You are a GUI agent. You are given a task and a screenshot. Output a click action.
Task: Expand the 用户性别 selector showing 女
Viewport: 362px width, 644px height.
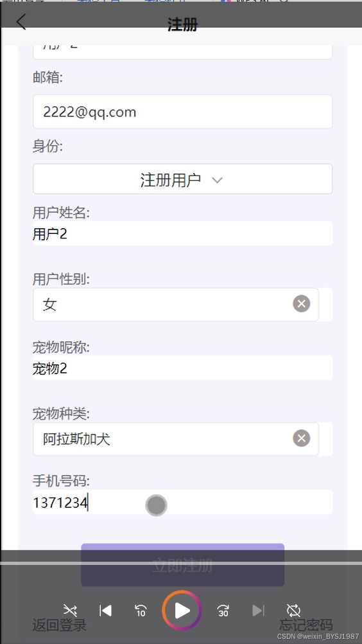tap(175, 305)
